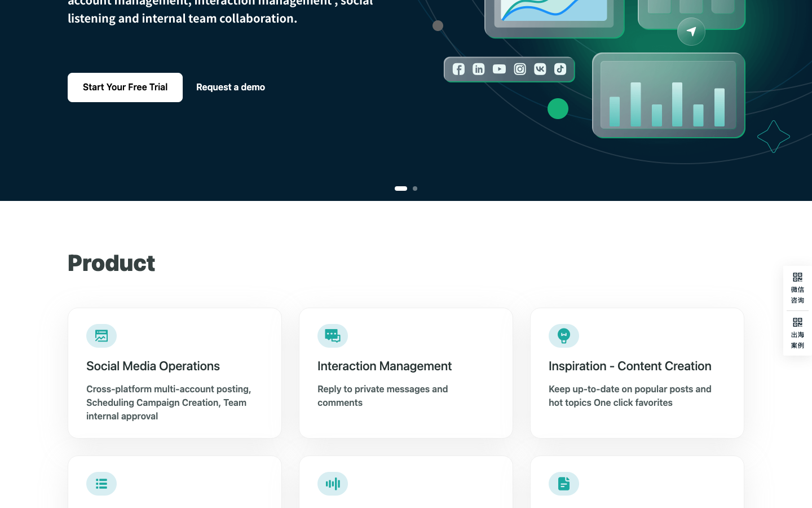This screenshot has height=508, width=812.
Task: Click the Interaction Management chat icon
Action: click(333, 336)
